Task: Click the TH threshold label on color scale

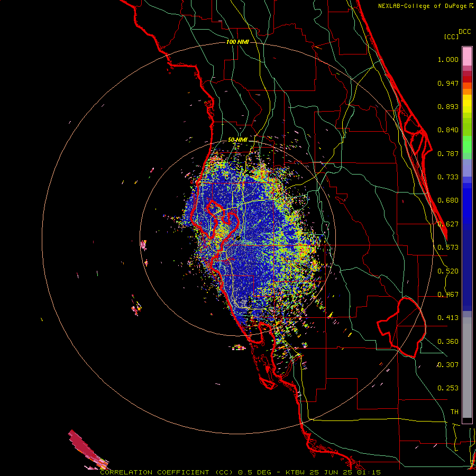Action: point(454,412)
